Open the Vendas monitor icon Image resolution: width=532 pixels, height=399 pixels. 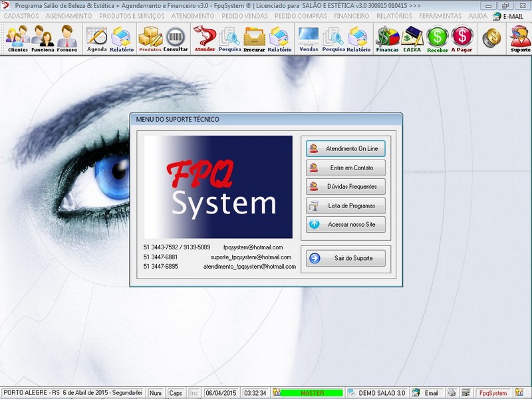point(309,39)
